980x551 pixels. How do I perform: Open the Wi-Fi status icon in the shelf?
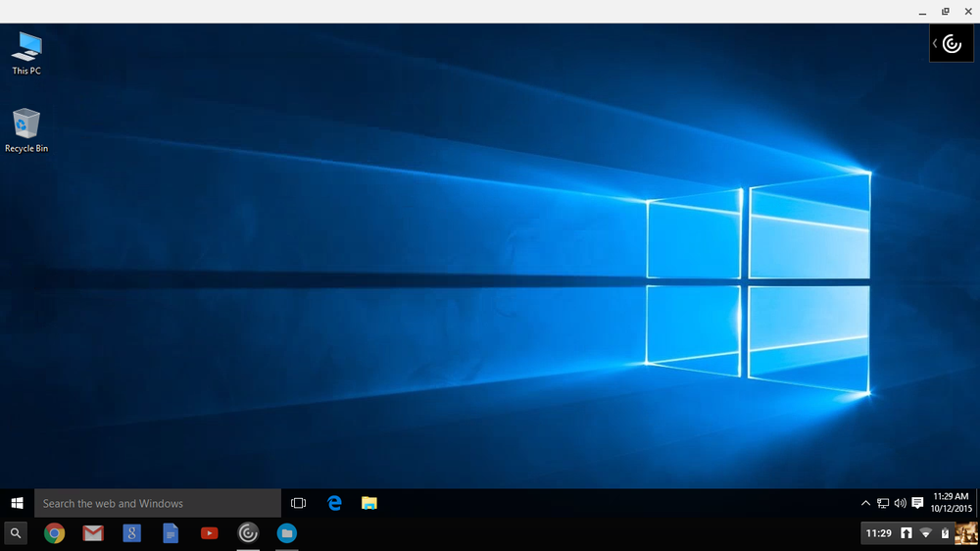[x=926, y=533]
